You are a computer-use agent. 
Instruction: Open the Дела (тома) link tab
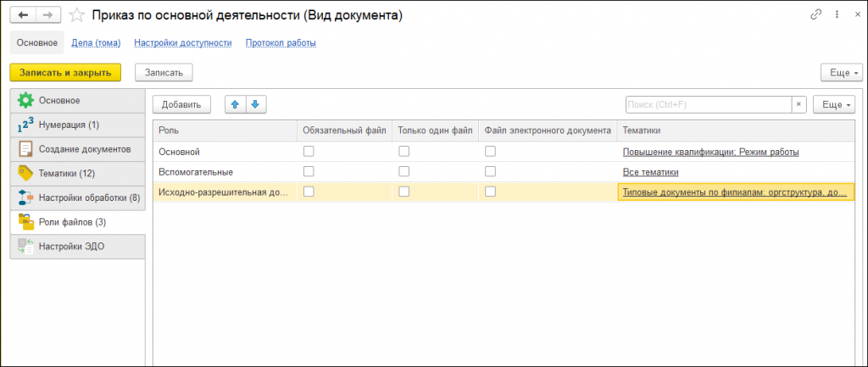pos(97,42)
